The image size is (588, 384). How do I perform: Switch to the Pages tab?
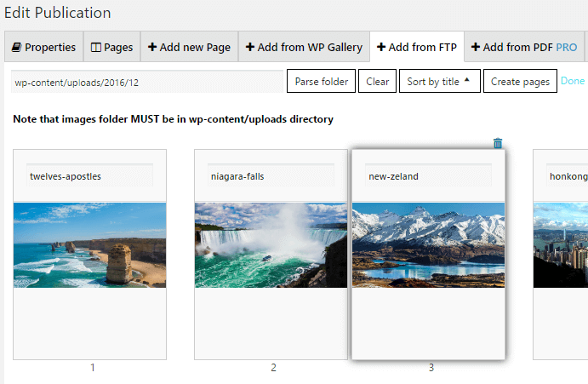coord(111,47)
